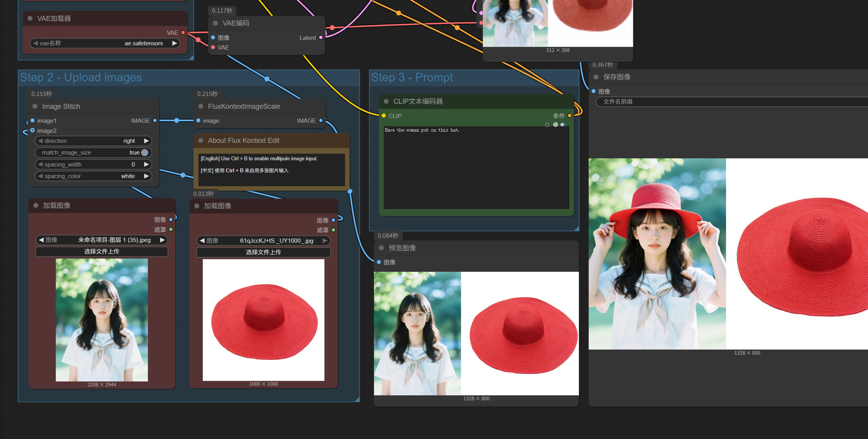This screenshot has width=868, height=439.
Task: Click the VAE编码 node collapse dot
Action: [x=215, y=23]
